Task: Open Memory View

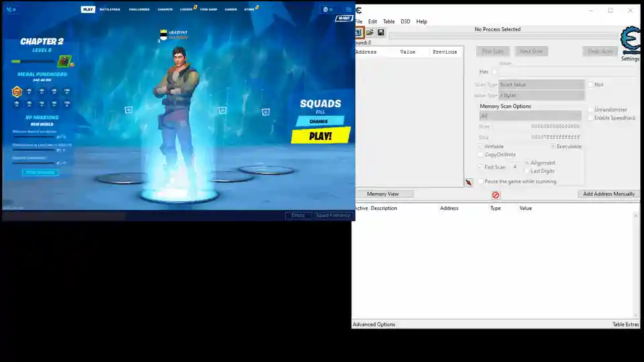Action: coord(383,194)
